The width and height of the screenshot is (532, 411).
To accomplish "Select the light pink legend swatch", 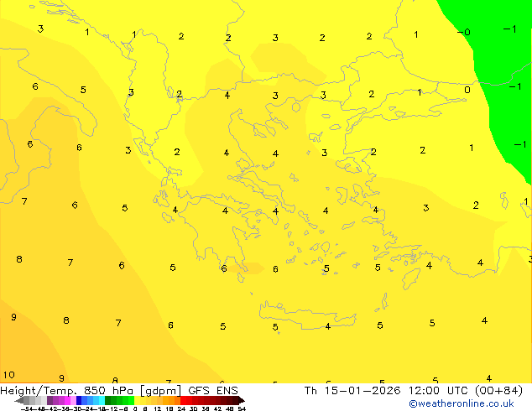I will tap(73, 400).
